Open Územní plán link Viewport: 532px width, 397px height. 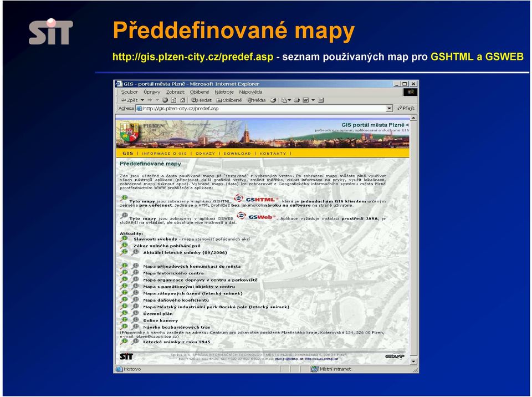(x=158, y=314)
